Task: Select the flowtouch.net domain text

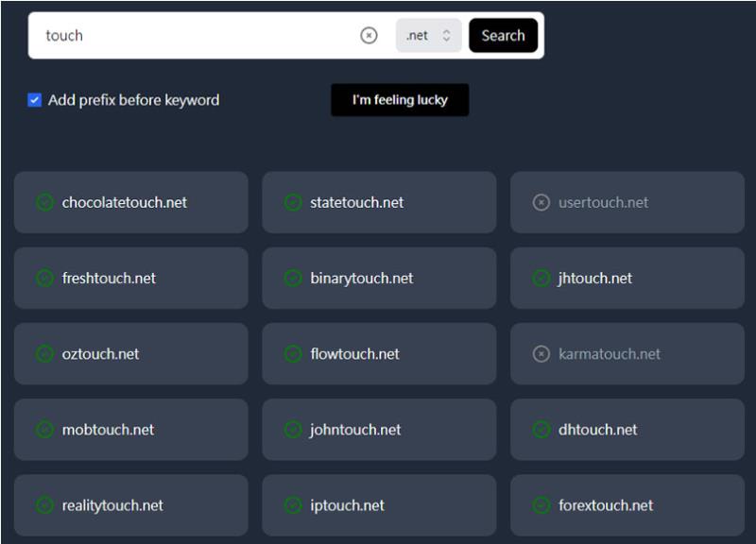Action: click(355, 353)
